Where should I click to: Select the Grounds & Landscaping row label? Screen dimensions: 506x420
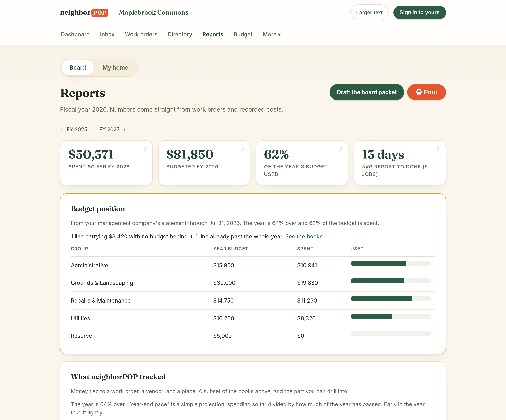102,283
